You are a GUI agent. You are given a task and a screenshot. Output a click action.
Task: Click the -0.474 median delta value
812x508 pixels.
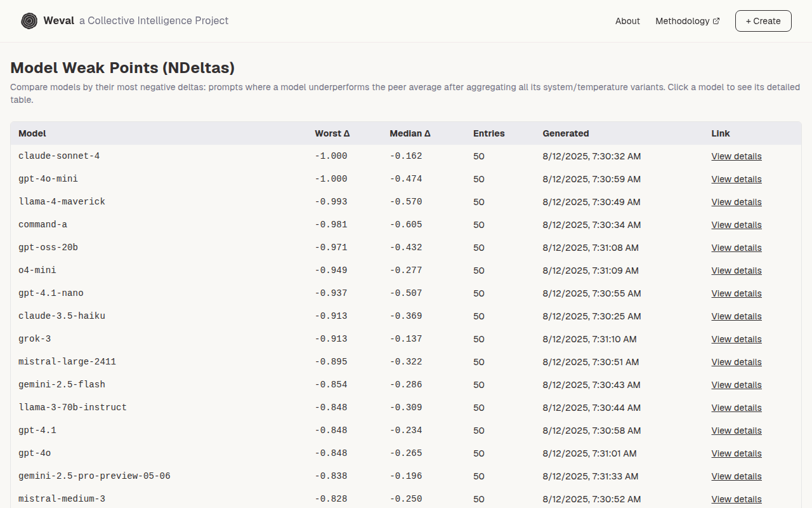click(x=406, y=179)
